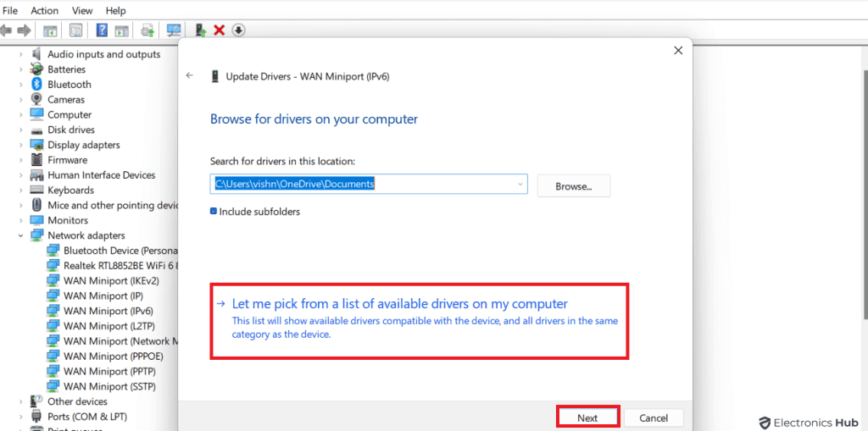
Task: Select the Keyboards category icon
Action: click(x=36, y=191)
